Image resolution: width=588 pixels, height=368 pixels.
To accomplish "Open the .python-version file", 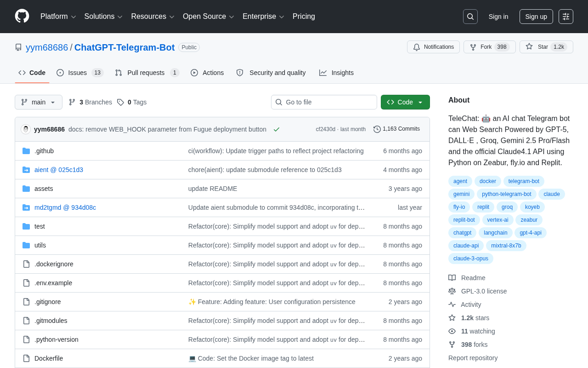I will coord(57,339).
